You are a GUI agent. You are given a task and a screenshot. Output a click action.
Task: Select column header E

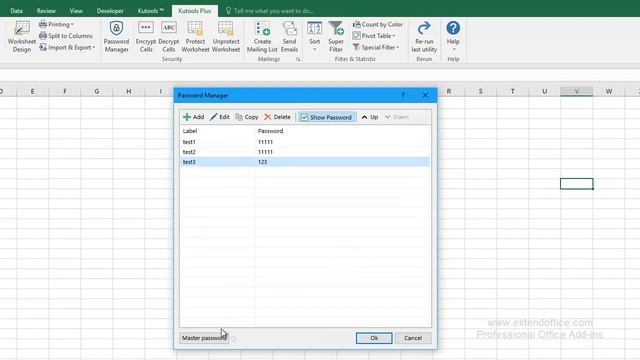click(32, 91)
